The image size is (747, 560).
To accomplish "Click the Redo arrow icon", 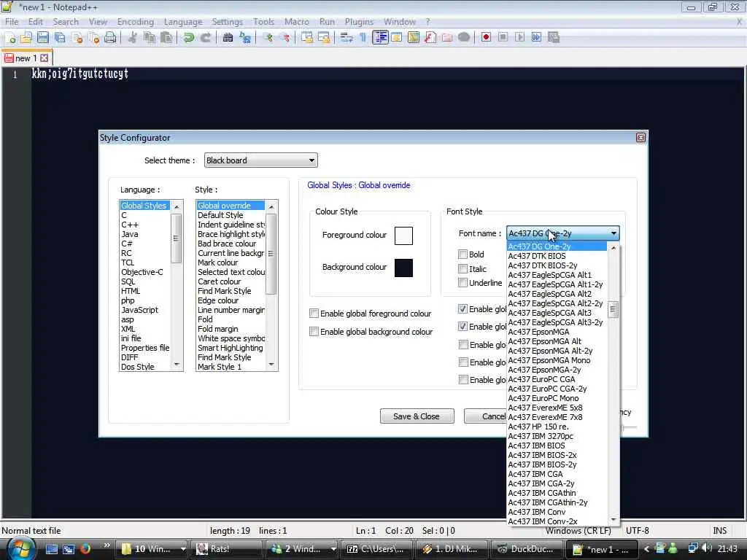I will (x=205, y=38).
